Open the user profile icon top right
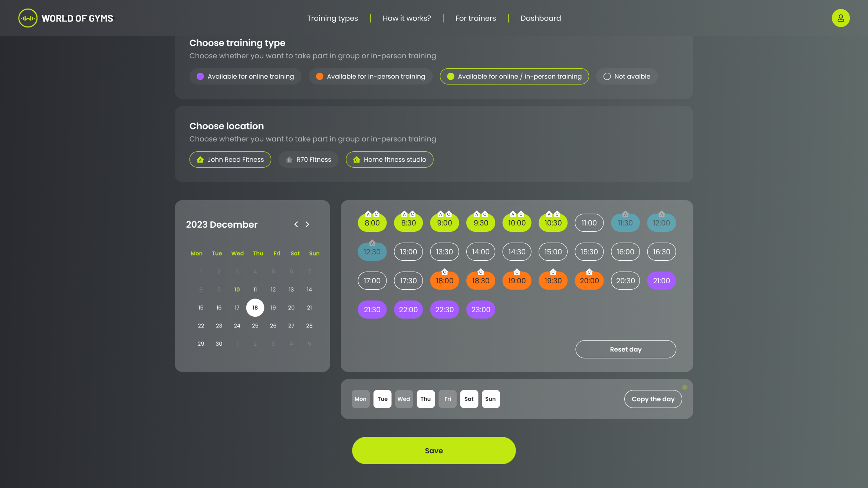Screen dimensions: 868x488 click(x=841, y=18)
